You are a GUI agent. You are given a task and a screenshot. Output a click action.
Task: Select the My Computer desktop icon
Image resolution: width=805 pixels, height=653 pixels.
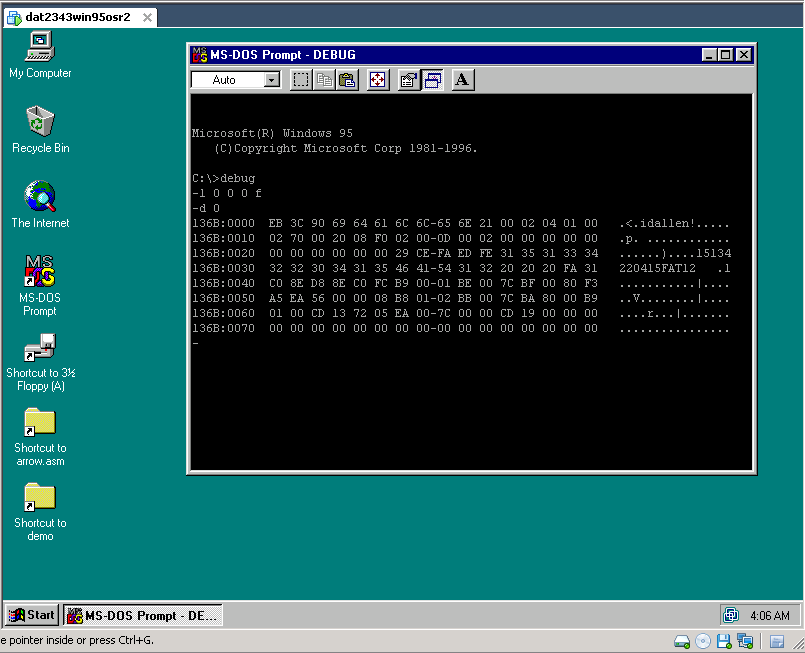click(40, 46)
